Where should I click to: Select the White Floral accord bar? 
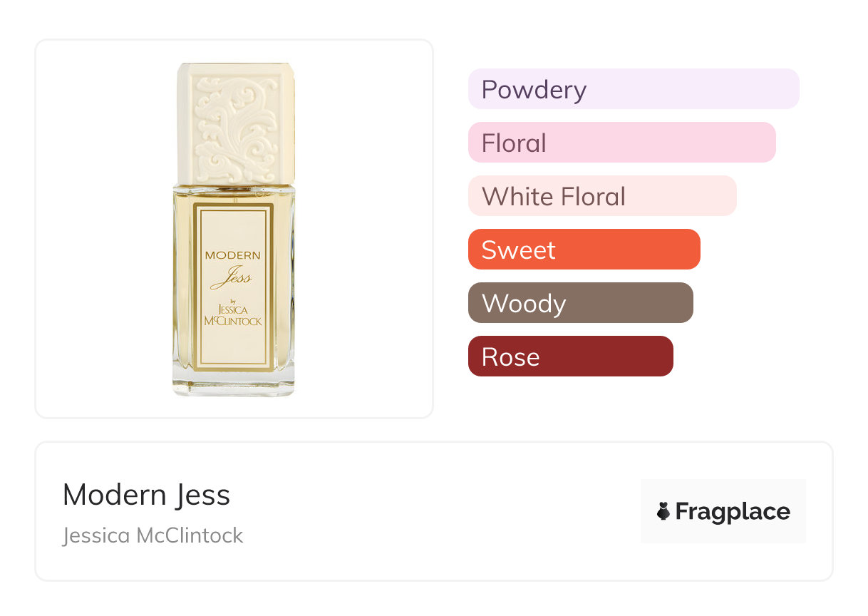coord(602,196)
